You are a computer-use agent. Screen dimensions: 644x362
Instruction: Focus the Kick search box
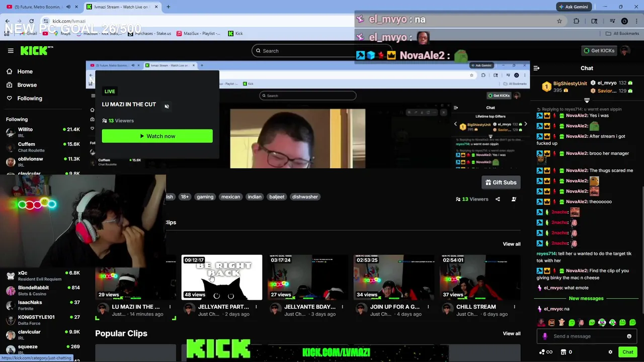click(322, 51)
